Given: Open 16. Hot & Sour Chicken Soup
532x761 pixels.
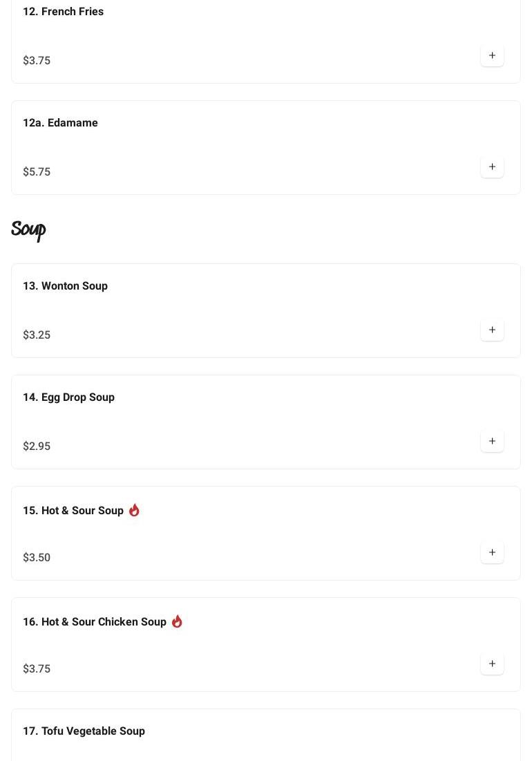Looking at the screenshot, I should (x=95, y=622).
